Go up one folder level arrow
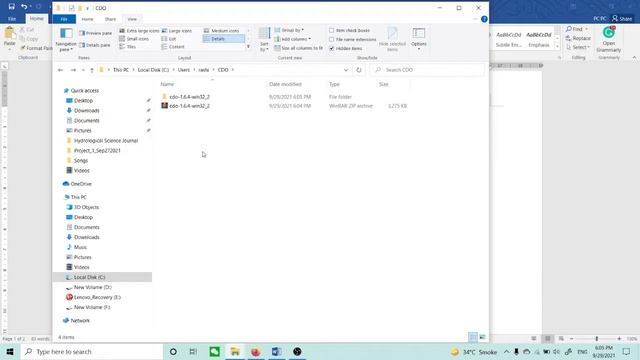This screenshot has width=640, height=360. (92, 70)
